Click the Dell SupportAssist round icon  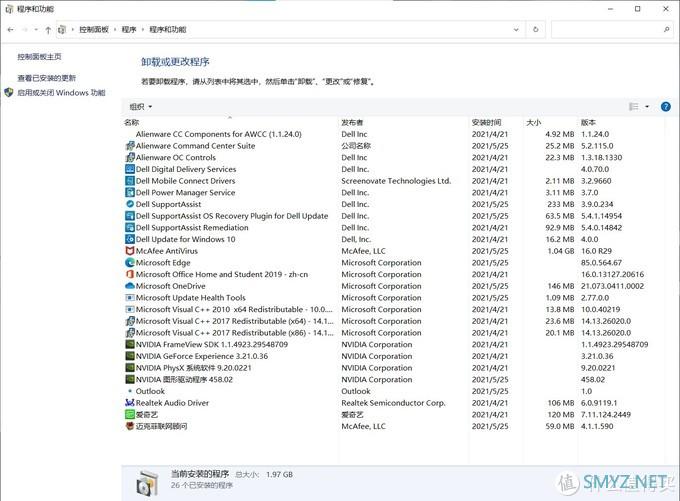click(x=130, y=204)
